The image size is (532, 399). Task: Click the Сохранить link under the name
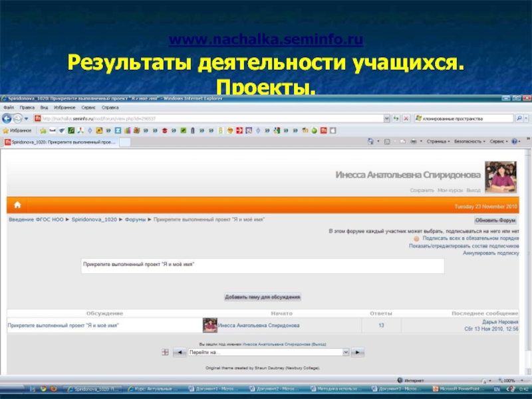(x=422, y=190)
